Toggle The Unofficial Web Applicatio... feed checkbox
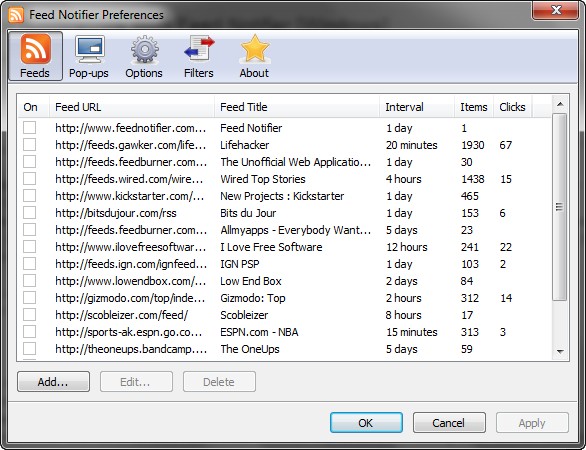Viewport: 586px width, 450px height. pos(30,161)
